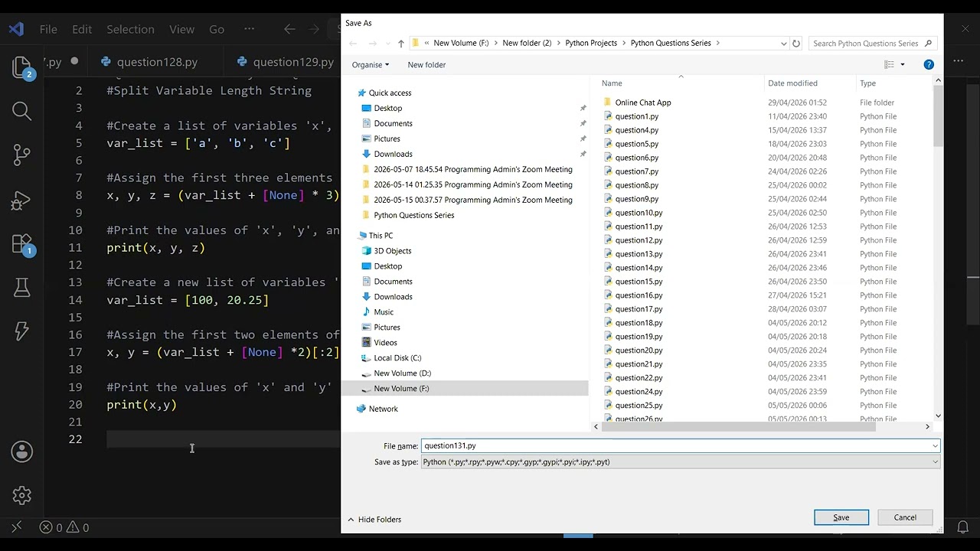
Task: Click New Volume (F:) in address path
Action: (x=461, y=44)
